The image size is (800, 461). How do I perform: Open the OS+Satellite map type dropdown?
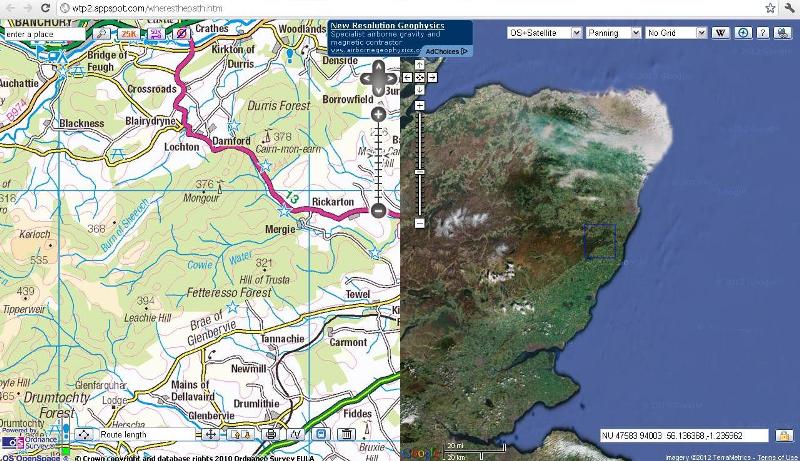pyautogui.click(x=544, y=33)
